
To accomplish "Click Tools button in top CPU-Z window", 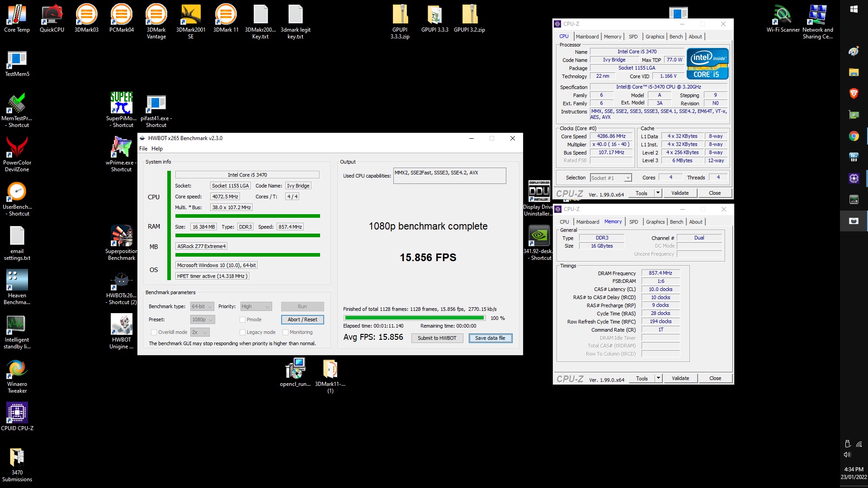I will coord(642,193).
